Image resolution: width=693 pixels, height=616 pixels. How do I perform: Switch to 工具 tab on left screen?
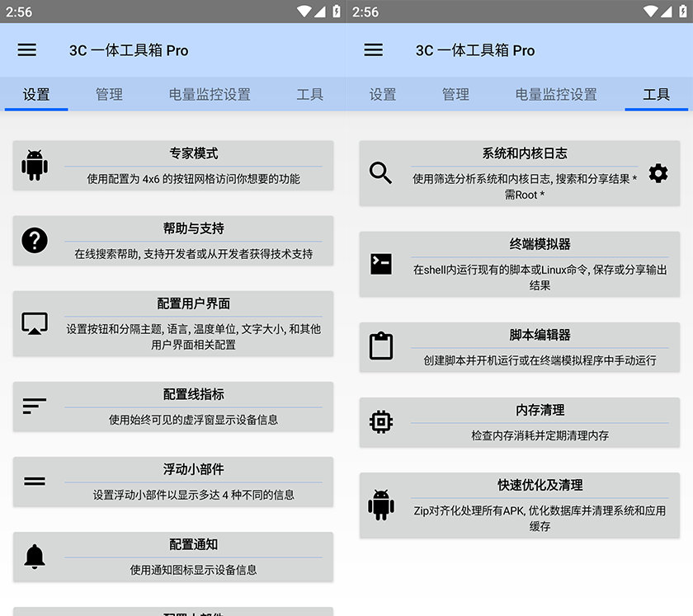pyautogui.click(x=310, y=94)
